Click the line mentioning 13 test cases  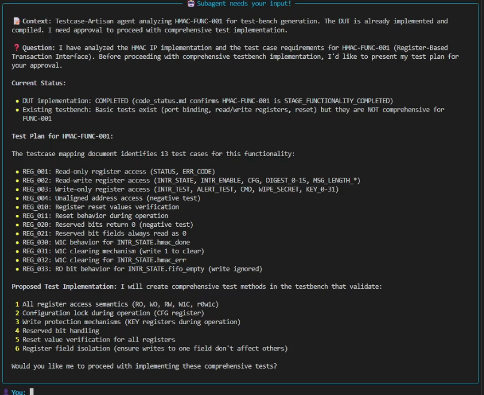click(x=153, y=154)
